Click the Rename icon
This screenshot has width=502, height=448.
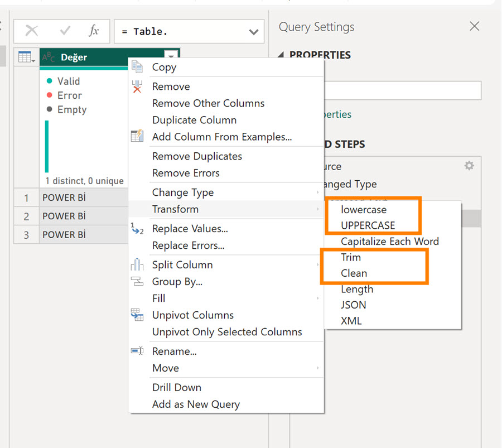[137, 351]
